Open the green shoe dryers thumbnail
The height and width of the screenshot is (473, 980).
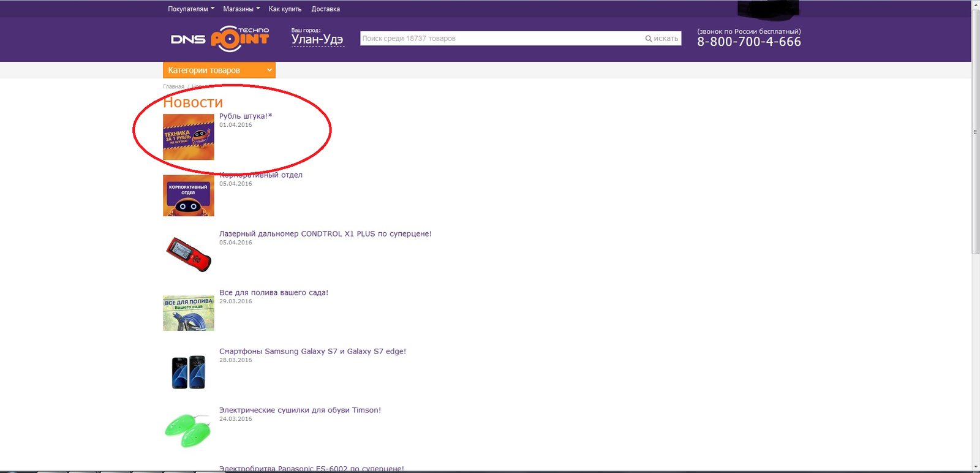189,430
